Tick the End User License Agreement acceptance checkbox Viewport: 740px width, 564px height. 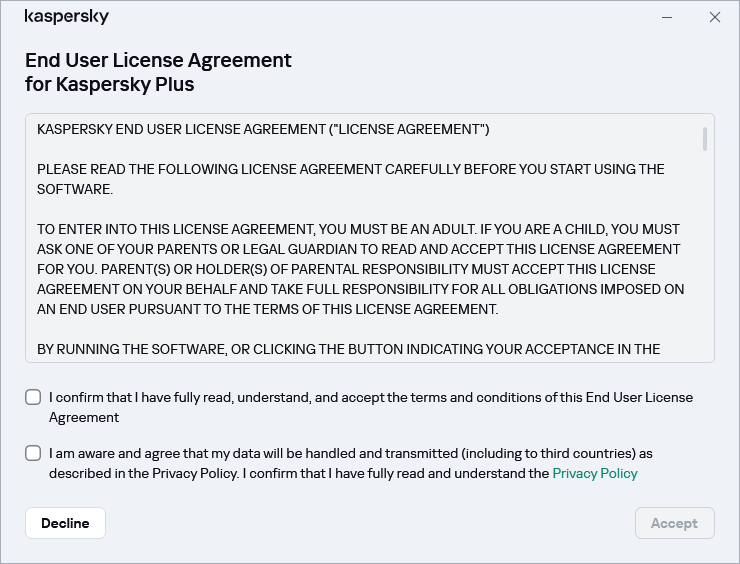[x=34, y=398]
